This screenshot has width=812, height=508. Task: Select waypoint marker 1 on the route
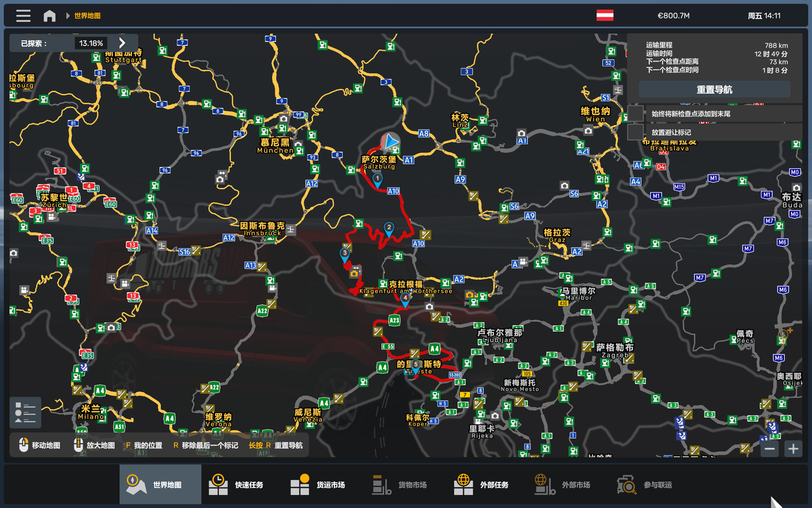(378, 180)
